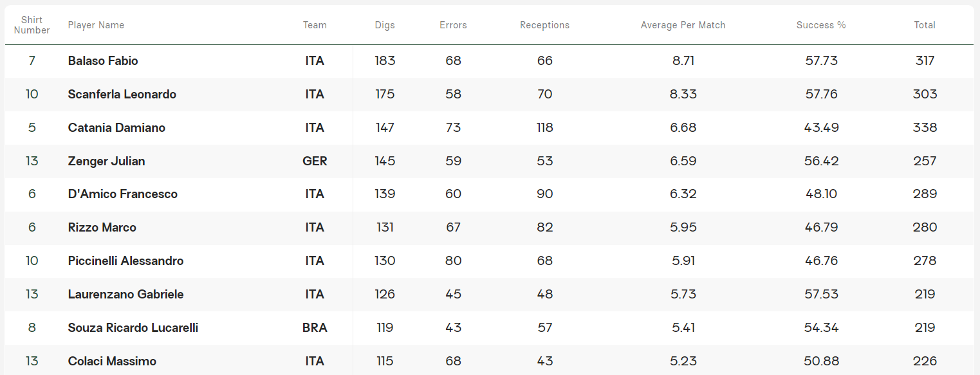980x375 pixels.
Task: Sort table by Digs column header
Action: click(x=385, y=25)
